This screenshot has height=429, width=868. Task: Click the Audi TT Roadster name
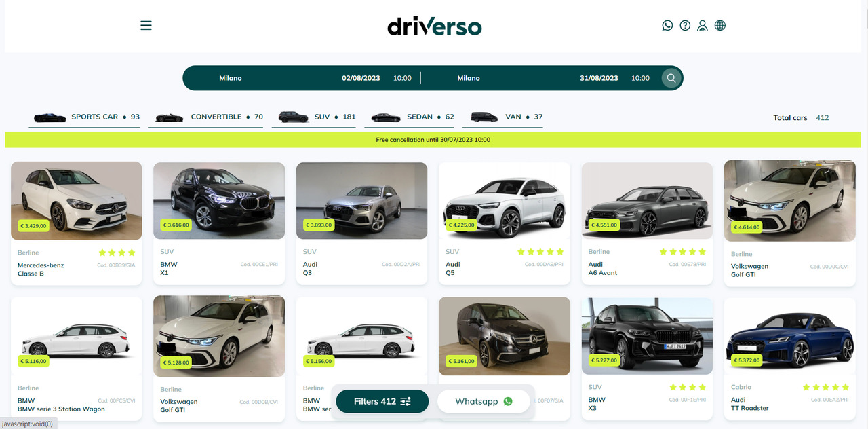pyautogui.click(x=750, y=404)
